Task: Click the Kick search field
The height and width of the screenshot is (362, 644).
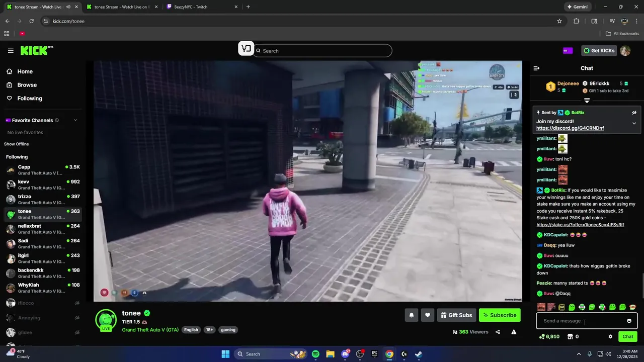Action: 323,51
